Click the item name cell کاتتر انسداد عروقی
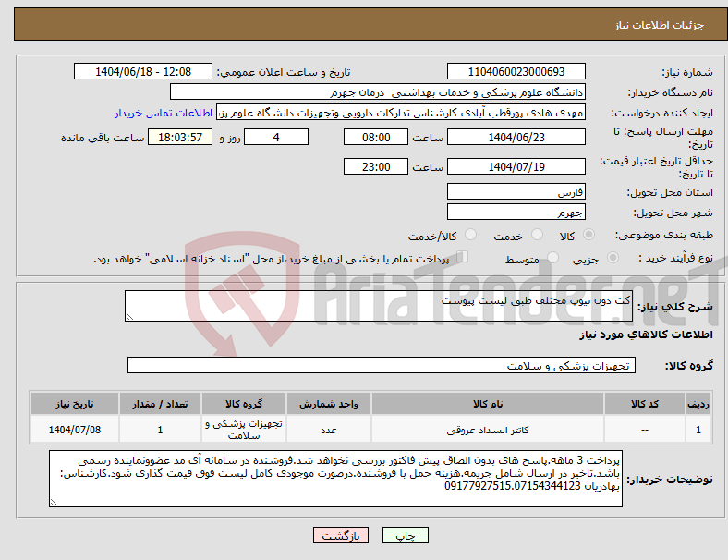728x560 pixels. 488,430
